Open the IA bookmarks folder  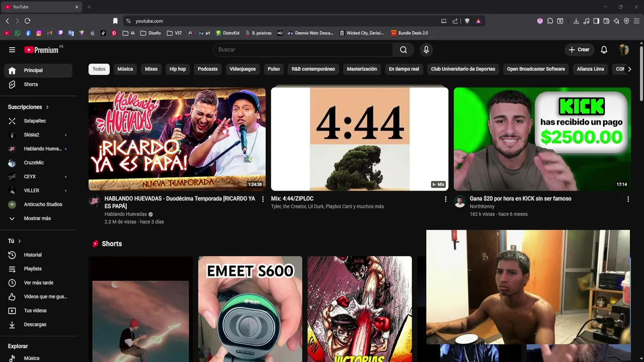click(129, 33)
